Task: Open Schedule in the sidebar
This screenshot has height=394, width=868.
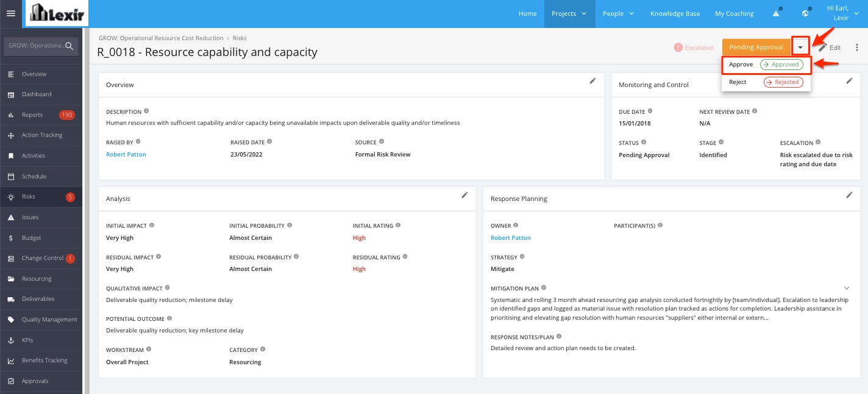Action: coord(41,177)
